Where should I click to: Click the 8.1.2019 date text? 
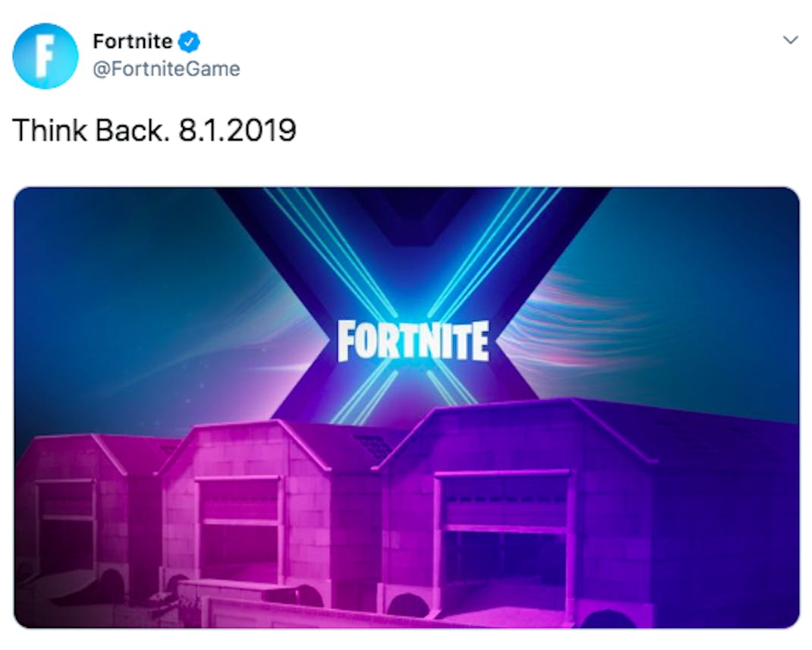[238, 130]
